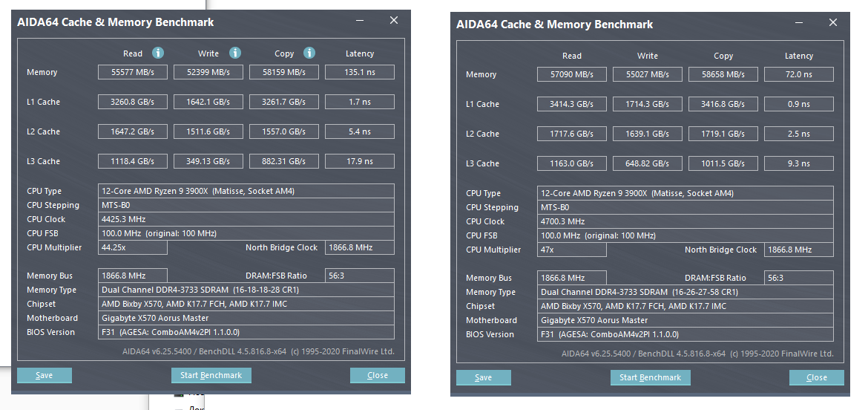Select L2 latency 5.4 ns
This screenshot has height=410, width=868.
[x=360, y=131]
